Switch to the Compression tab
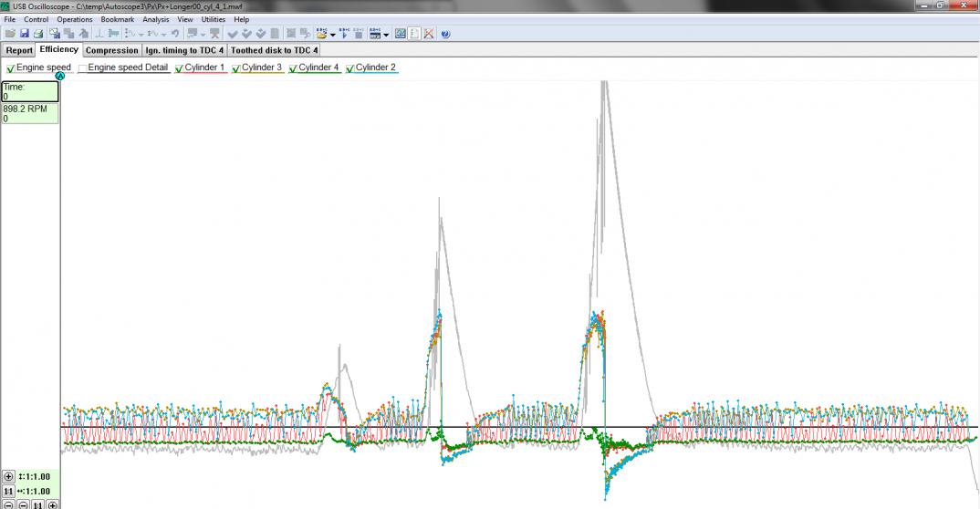Viewport: 980px width, 509px height. [x=111, y=50]
